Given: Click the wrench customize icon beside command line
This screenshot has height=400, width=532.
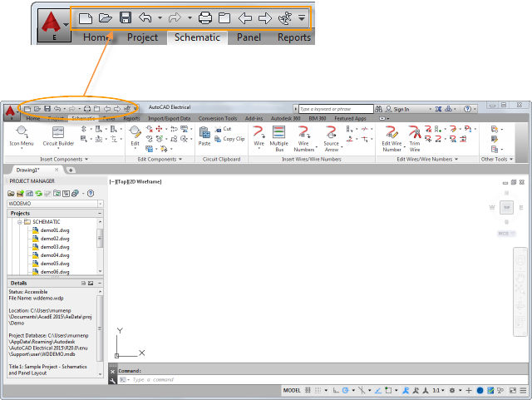Looking at the screenshot, I should tap(113, 380).
